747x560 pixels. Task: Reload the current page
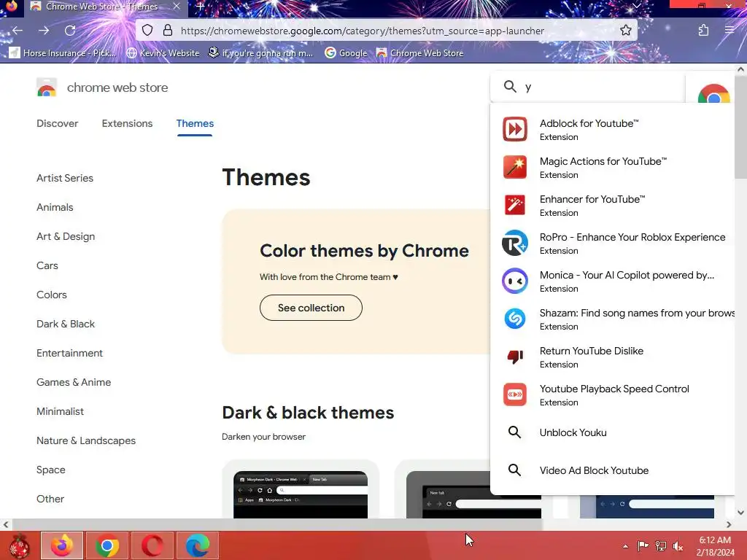70,31
